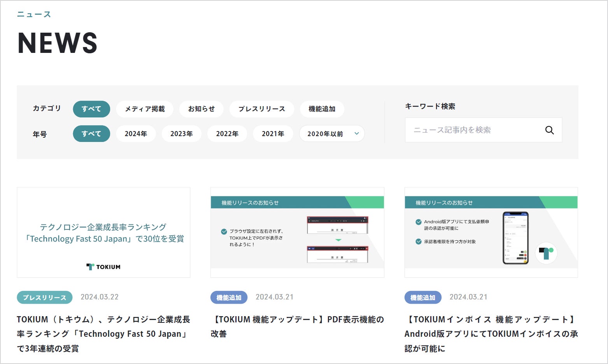Screen dimensions: 608x364
Task: Open the PDF表示機能の改善 article title
Action: point(297,327)
